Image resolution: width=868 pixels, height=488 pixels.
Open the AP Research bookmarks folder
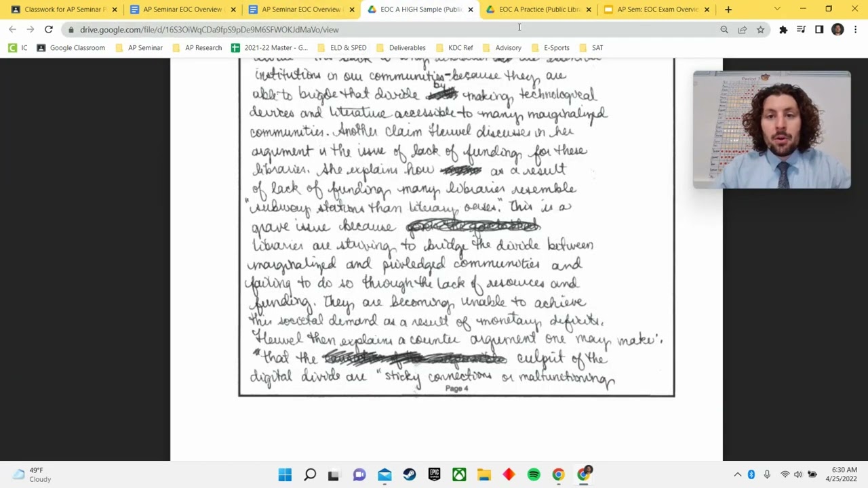click(x=196, y=48)
